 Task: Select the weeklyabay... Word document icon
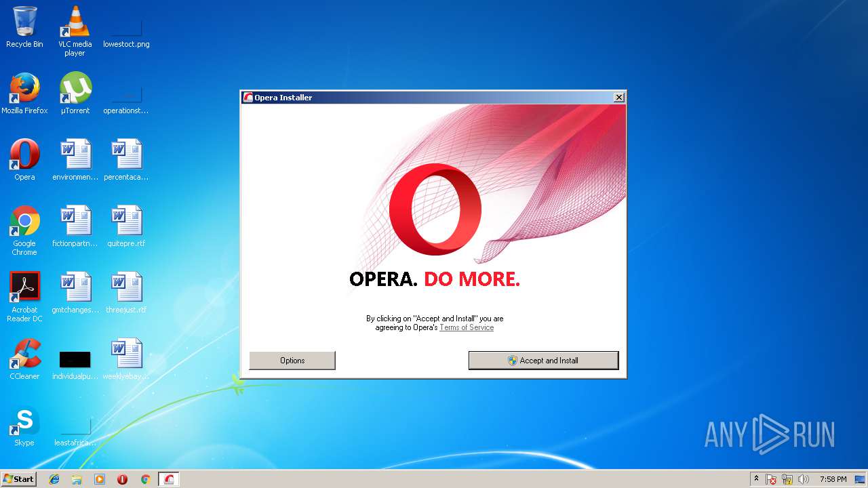(x=126, y=359)
